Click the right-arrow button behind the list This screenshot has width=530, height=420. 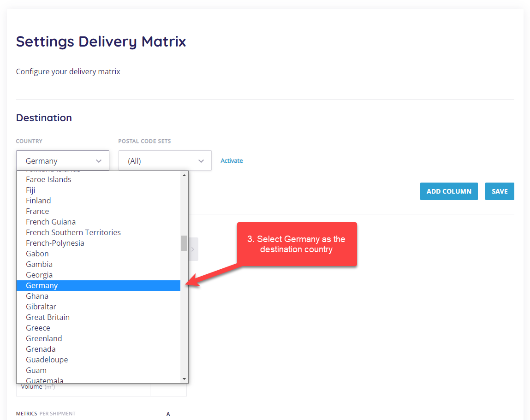193,249
